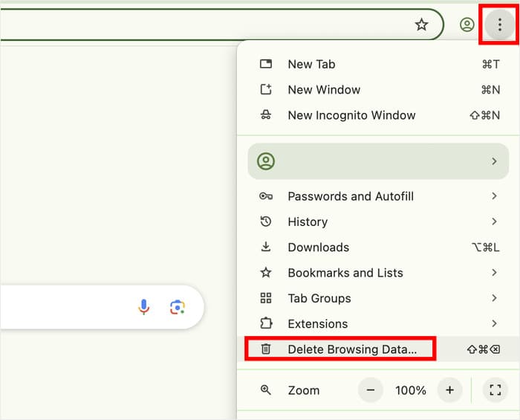The image size is (520, 420).
Task: Click the key icon for passwords
Action: coord(266,196)
